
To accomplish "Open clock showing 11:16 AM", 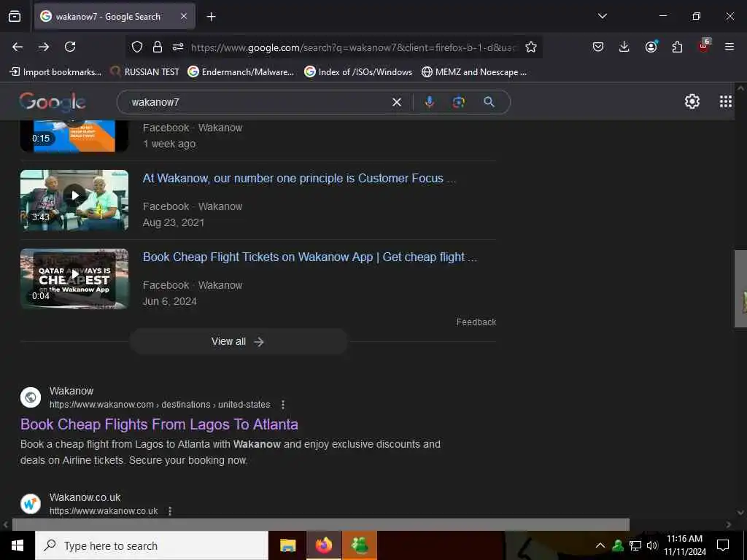I will coord(684,545).
